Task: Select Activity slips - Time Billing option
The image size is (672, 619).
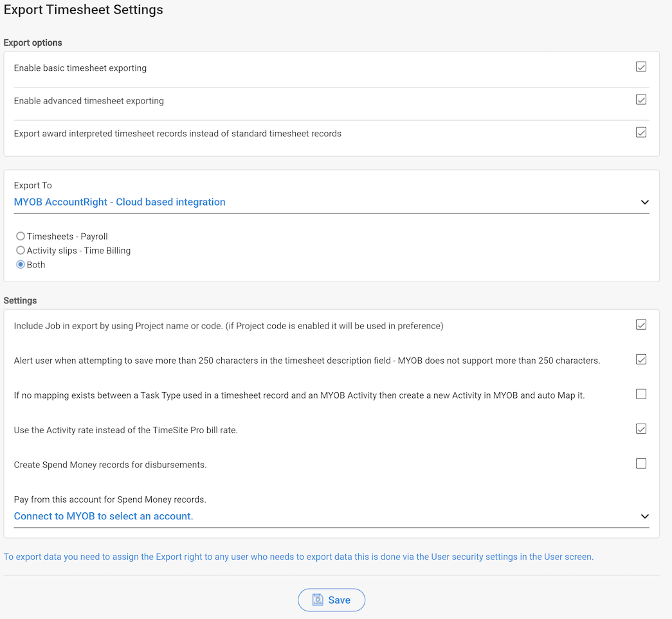Action: coord(20,250)
